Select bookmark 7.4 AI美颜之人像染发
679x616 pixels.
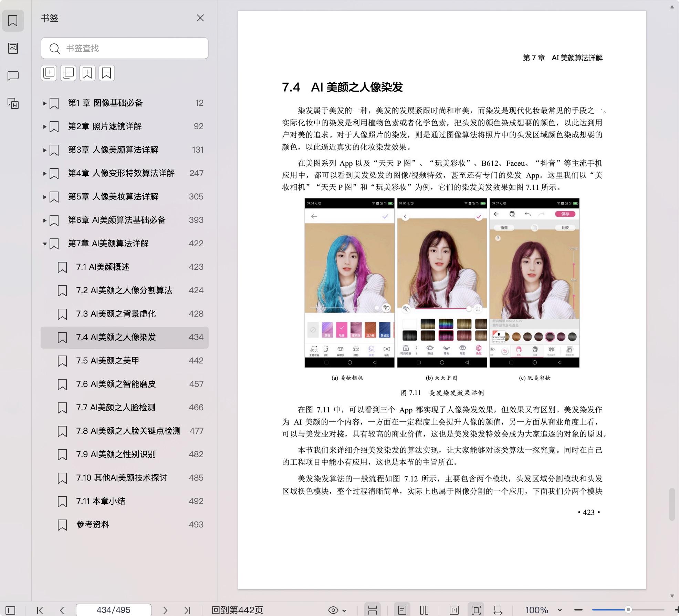(x=125, y=337)
